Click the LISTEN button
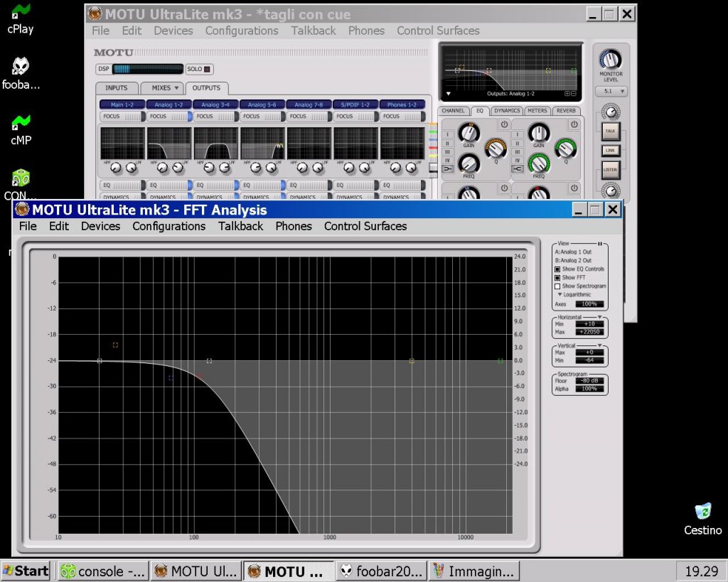This screenshot has width=728, height=582. coord(611,170)
